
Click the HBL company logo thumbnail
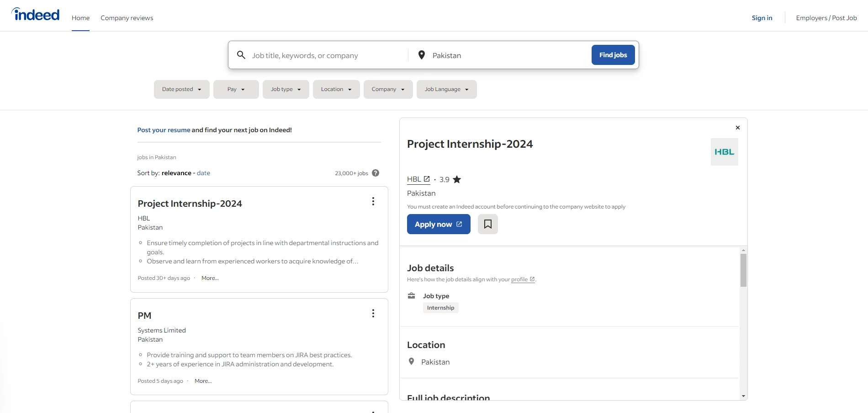coord(725,152)
